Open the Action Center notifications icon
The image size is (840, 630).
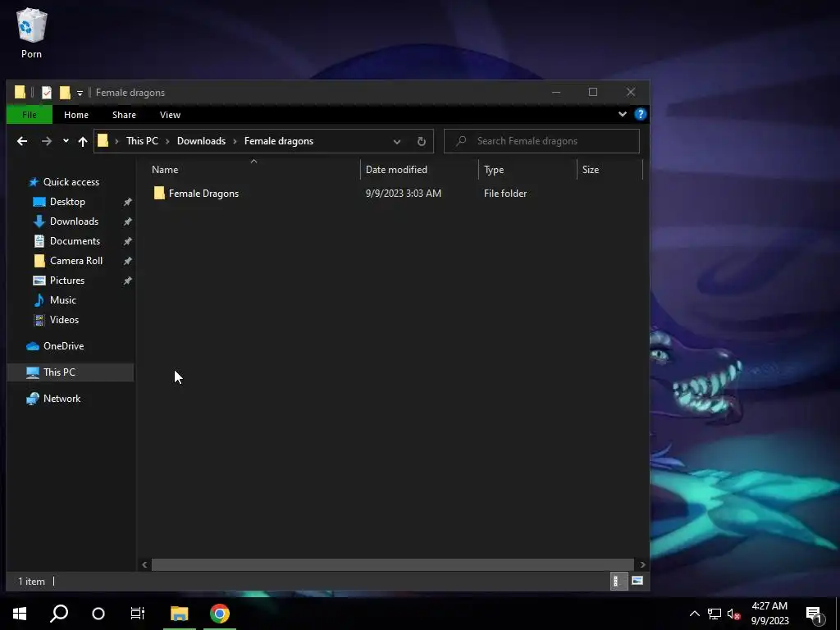point(815,615)
